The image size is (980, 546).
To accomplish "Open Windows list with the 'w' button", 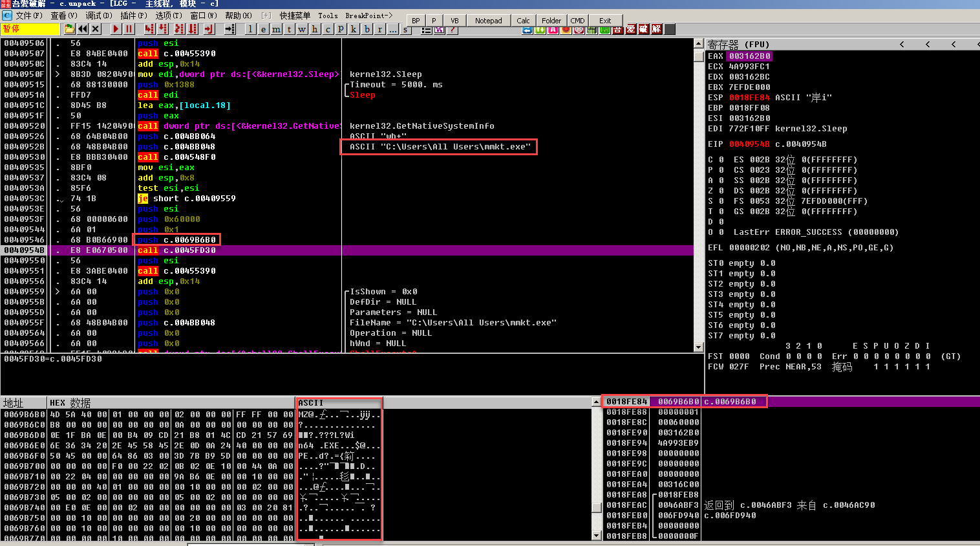I will coord(302,29).
